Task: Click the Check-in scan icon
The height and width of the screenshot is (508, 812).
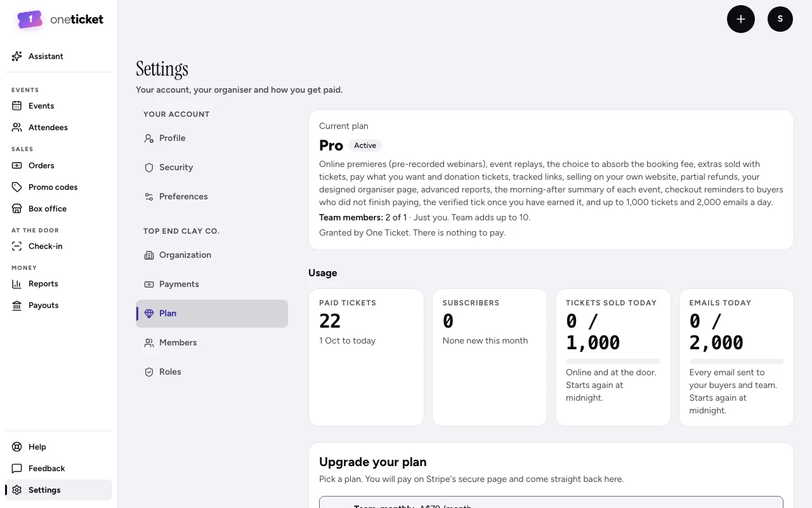Action: (17, 246)
